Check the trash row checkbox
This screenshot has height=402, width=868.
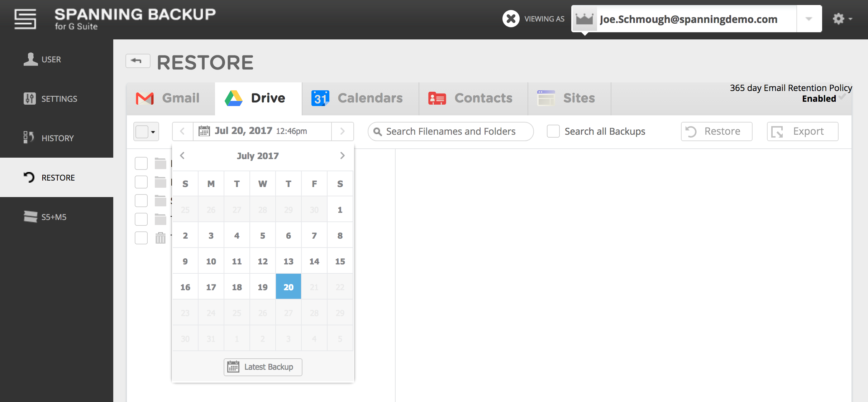pyautogui.click(x=141, y=238)
